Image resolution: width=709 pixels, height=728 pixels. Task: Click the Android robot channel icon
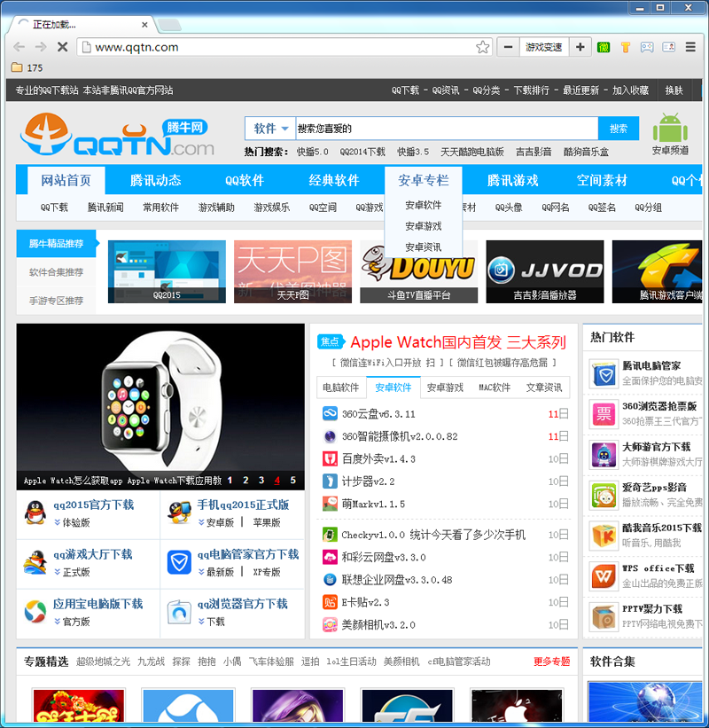click(670, 128)
